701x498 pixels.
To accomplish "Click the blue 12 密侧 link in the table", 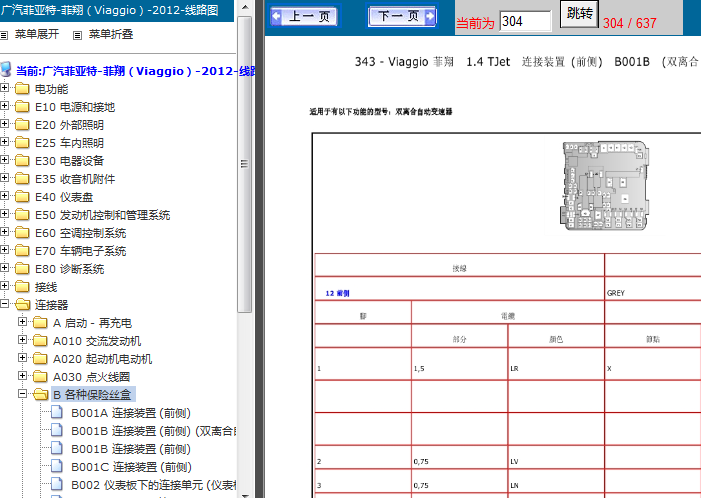I will (x=338, y=293).
